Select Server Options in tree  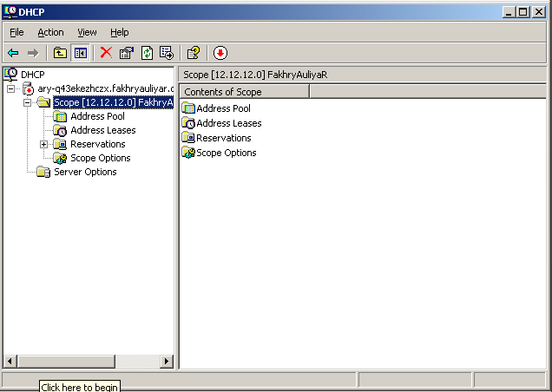(x=85, y=172)
